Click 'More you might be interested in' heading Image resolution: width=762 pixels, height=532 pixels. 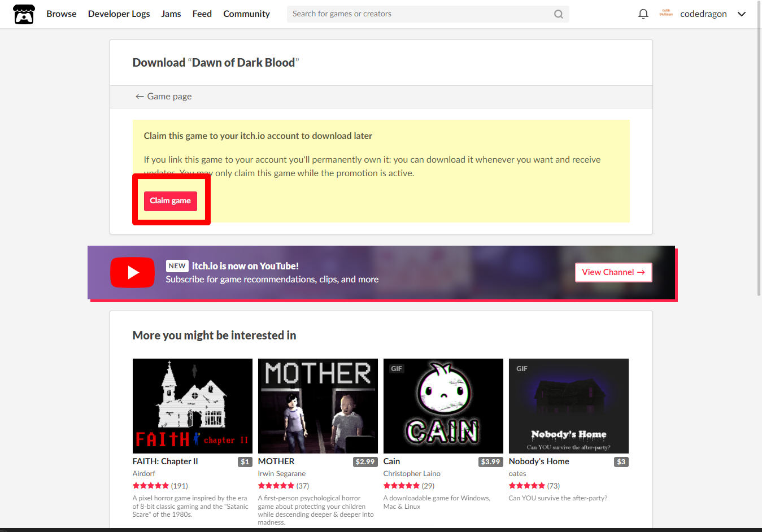(x=214, y=335)
